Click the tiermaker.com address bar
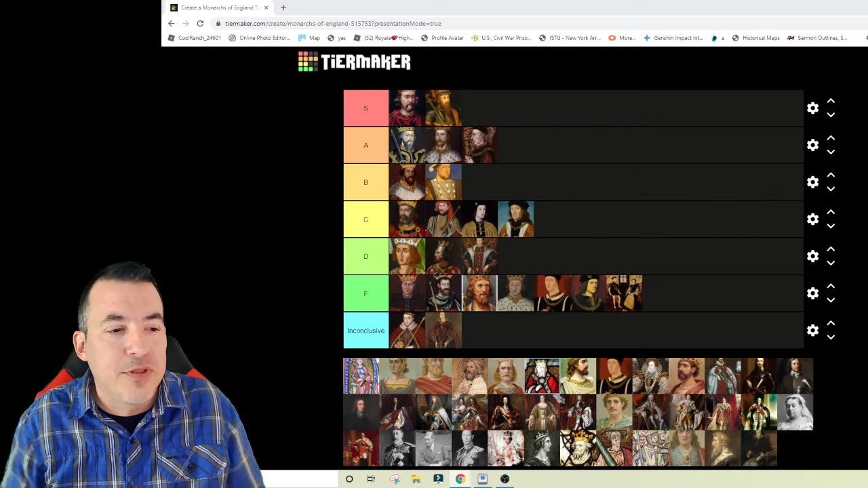Screen dimensions: 868x488 pyautogui.click(x=333, y=23)
